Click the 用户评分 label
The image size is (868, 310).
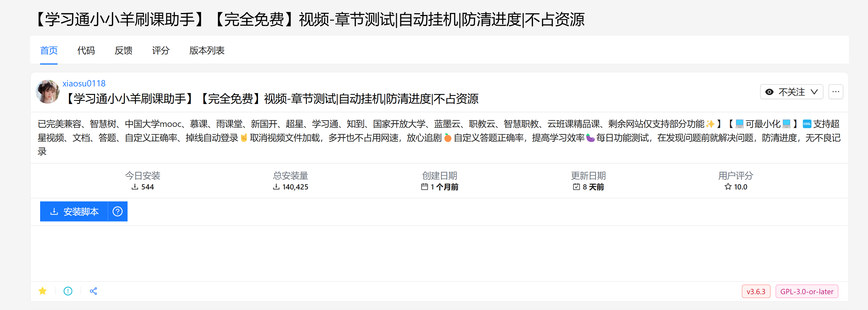click(x=736, y=175)
